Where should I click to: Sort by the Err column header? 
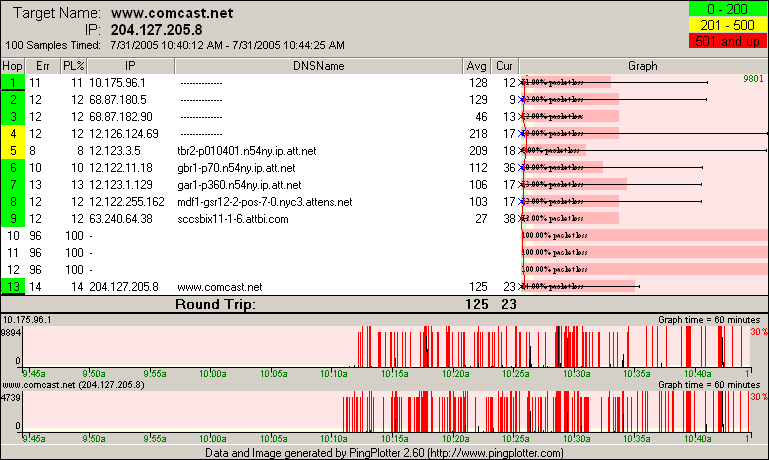pos(42,66)
